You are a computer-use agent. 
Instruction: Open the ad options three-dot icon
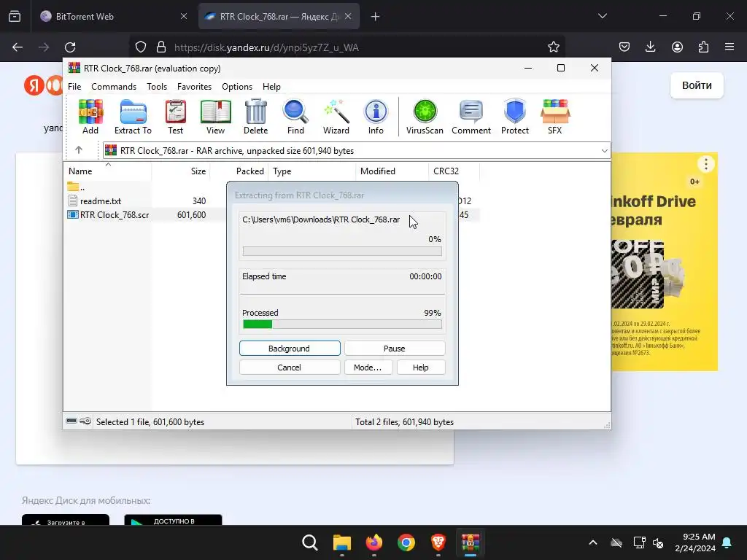[706, 164]
